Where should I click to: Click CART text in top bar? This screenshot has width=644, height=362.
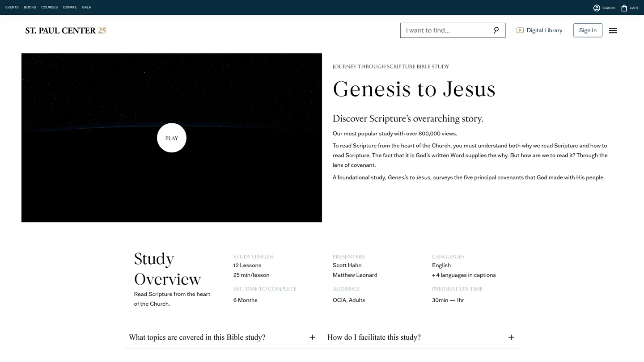(634, 8)
